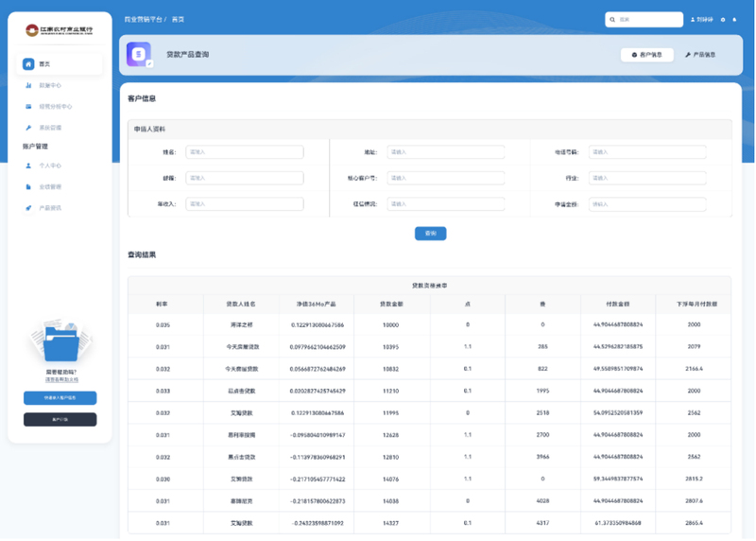Click the person icon beside 个人中心
Image resolution: width=756 pixels, height=541 pixels.
point(28,166)
